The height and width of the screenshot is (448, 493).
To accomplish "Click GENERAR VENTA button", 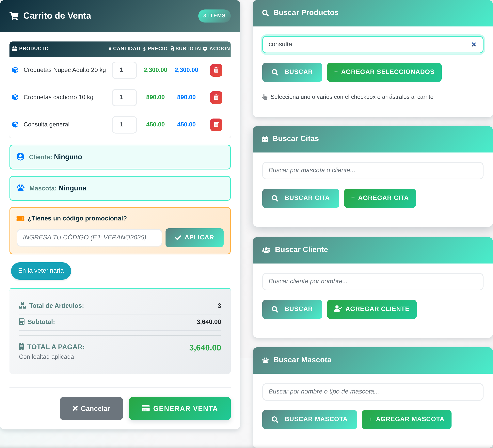I will [x=180, y=408].
